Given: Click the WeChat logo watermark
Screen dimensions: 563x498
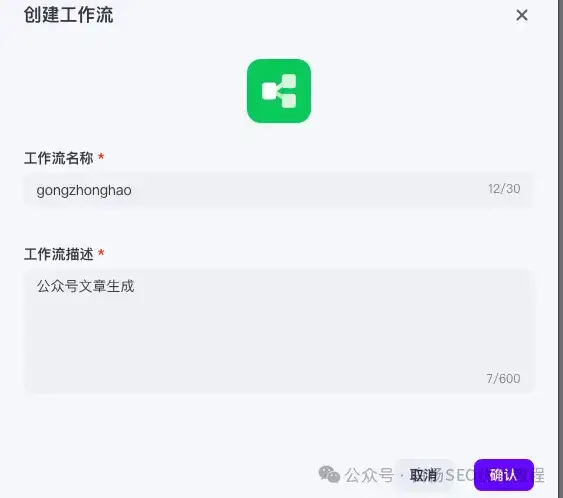Looking at the screenshot, I should click(329, 474).
